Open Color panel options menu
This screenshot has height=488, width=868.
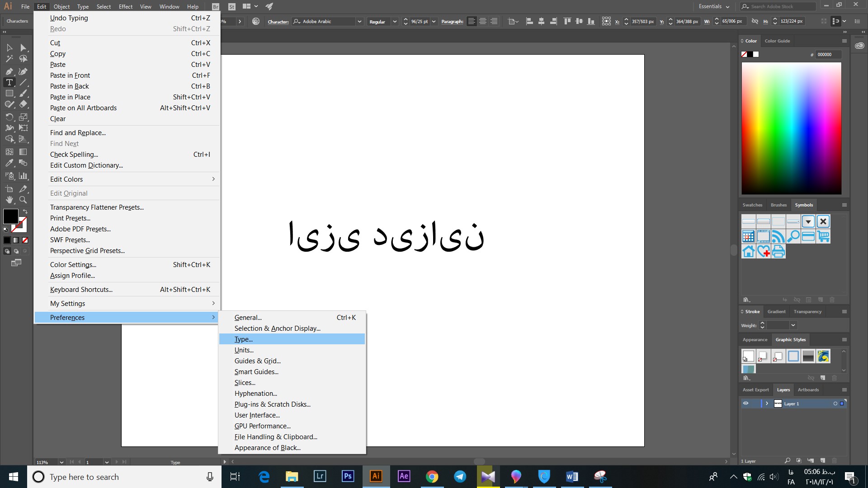point(844,41)
